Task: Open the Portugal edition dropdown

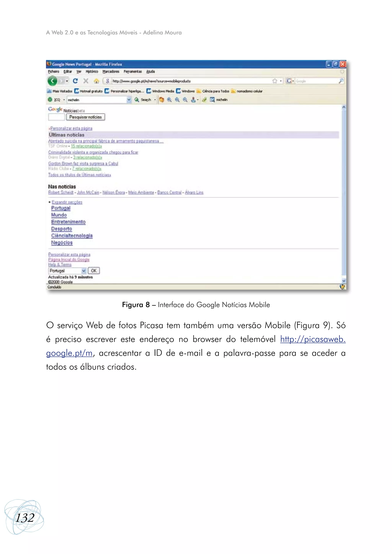Action: pos(84,271)
